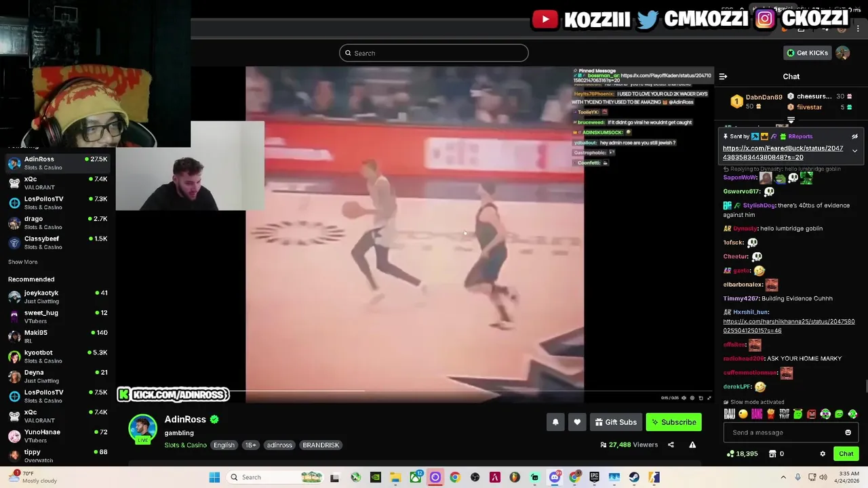The image size is (868, 488).
Task: Open pinned FearedBuck status link
Action: 783,152
